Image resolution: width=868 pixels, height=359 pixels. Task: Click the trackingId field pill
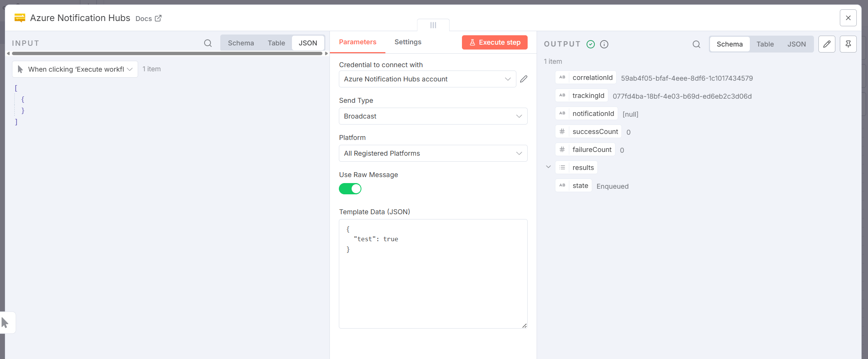(581, 95)
